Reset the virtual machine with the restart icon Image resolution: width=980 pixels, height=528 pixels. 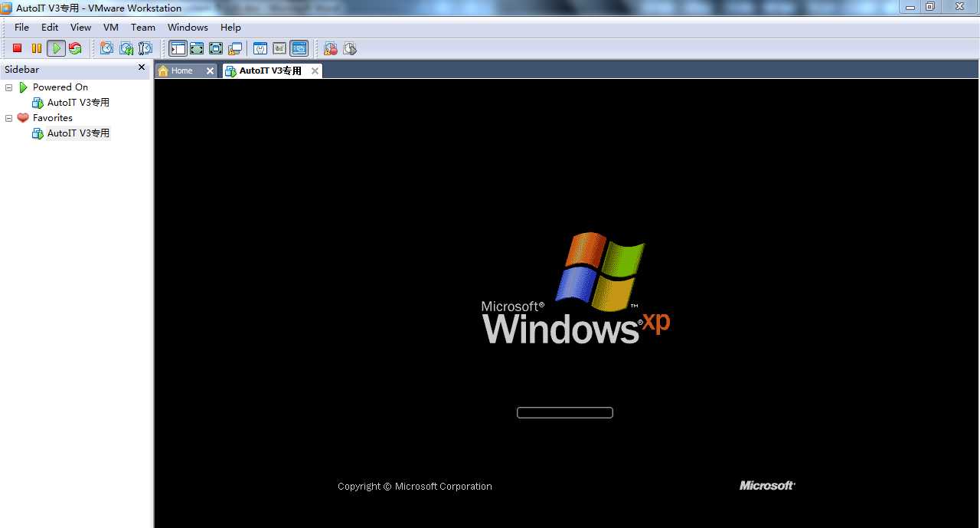click(x=75, y=48)
